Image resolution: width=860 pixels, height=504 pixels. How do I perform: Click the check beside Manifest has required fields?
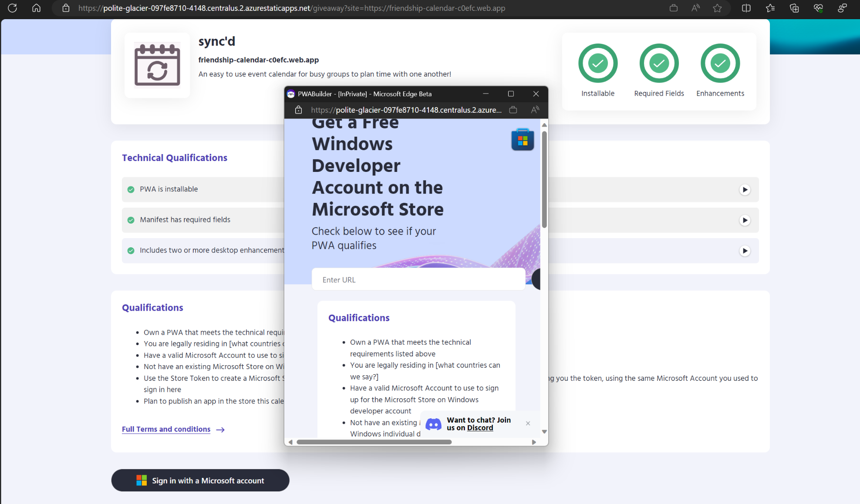pos(131,219)
